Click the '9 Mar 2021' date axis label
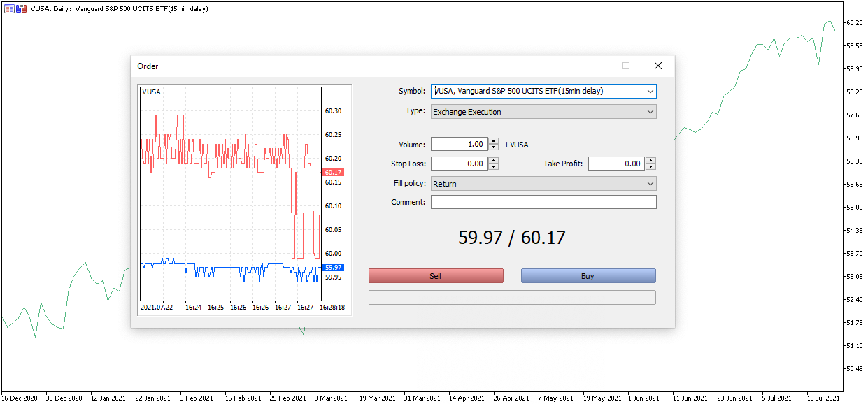This screenshot has height=404, width=868. pos(330,398)
